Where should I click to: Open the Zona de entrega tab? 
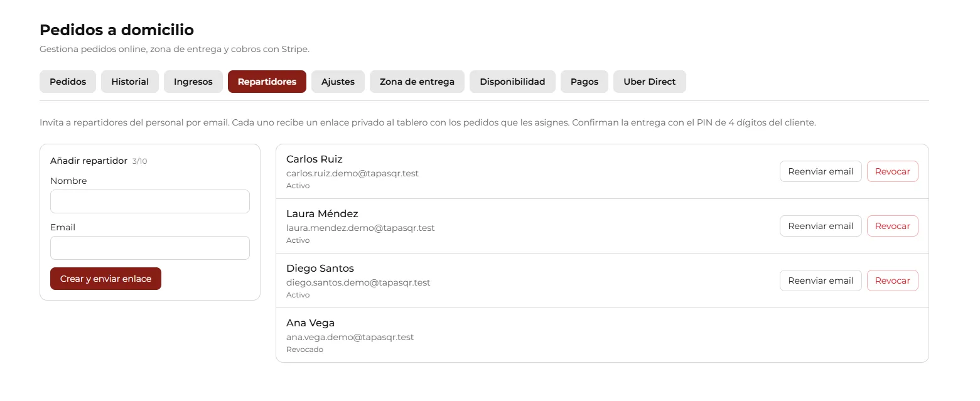point(417,82)
